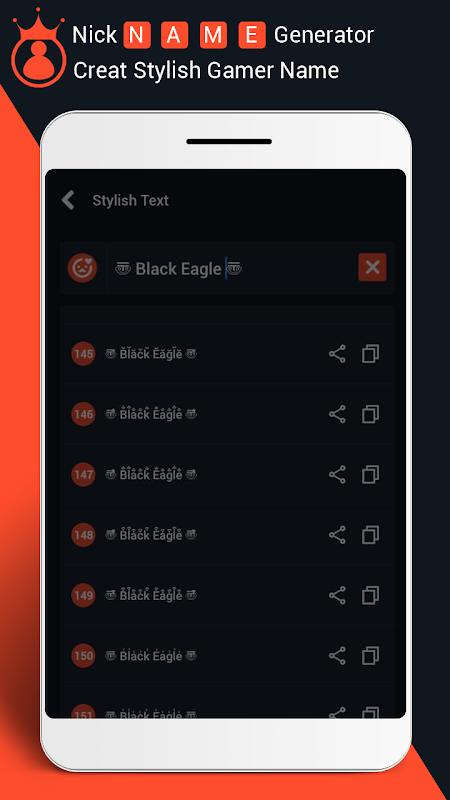The height and width of the screenshot is (800, 450).
Task: Copy stylish name number 150
Action: tap(371, 656)
